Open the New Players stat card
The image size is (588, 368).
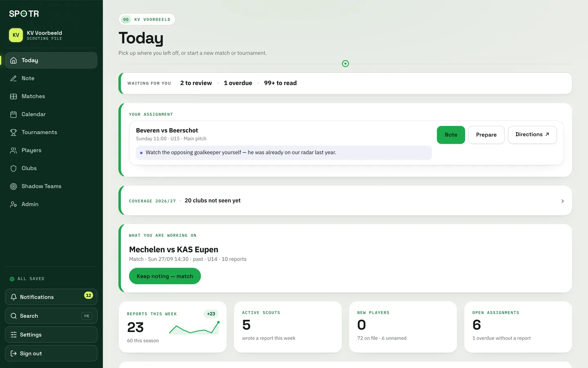click(403, 327)
